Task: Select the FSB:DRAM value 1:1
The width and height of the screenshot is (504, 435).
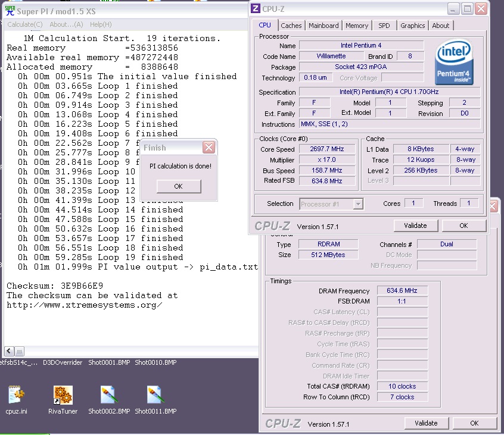Action: [x=402, y=301]
